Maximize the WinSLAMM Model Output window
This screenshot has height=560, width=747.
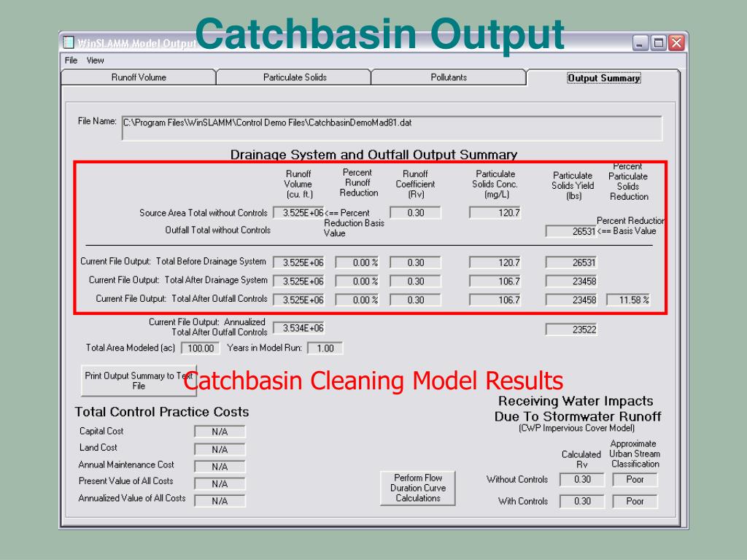tap(659, 43)
